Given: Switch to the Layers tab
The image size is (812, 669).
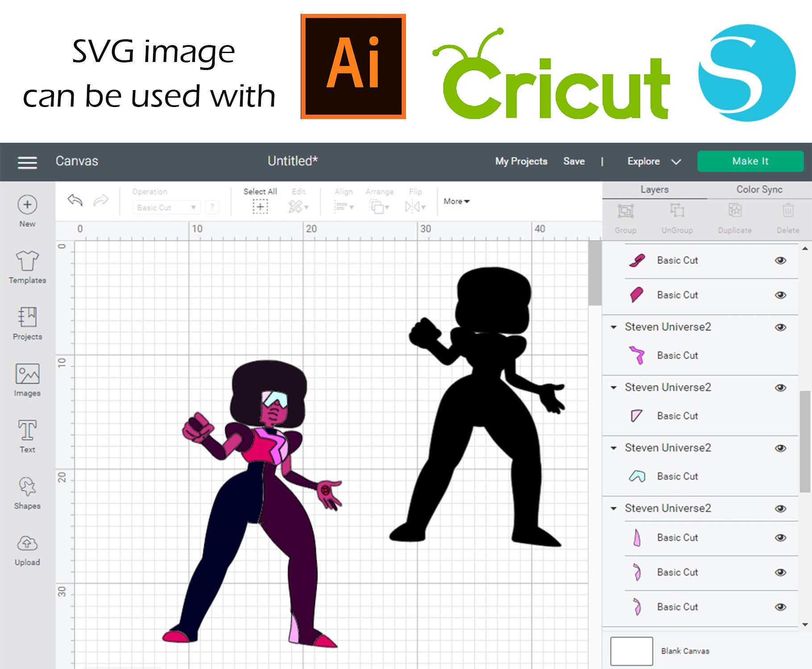Looking at the screenshot, I should coord(655,190).
